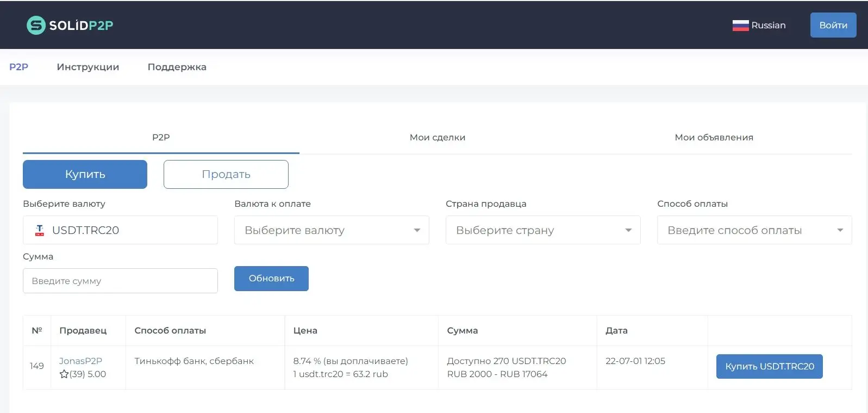Select the Купить toggle button
The width and height of the screenshot is (868, 413).
coord(85,174)
